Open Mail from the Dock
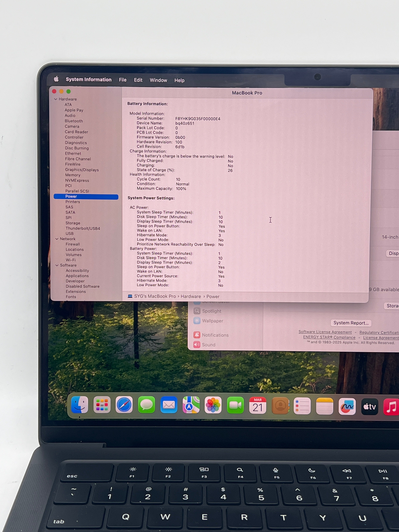 tap(169, 405)
